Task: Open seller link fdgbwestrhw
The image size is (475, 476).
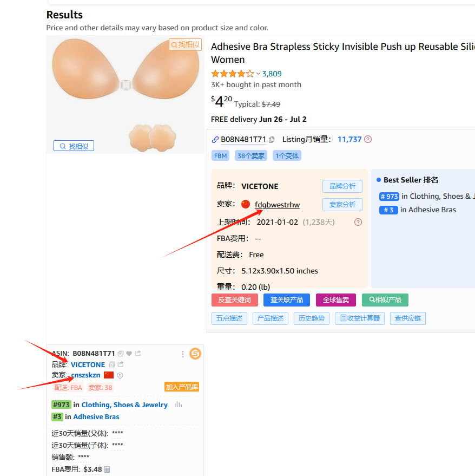Action: [x=277, y=205]
